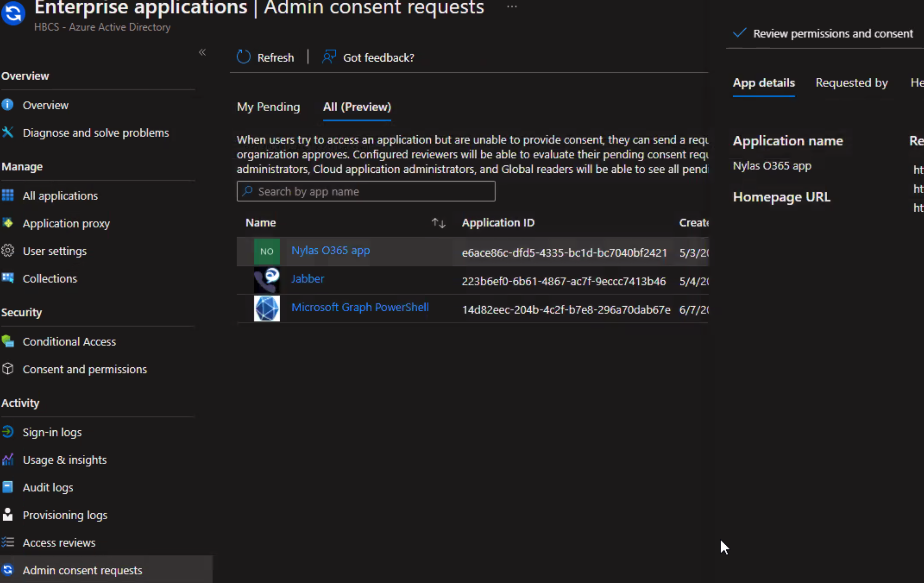Switch to the All (Preview) tab
The image size is (924, 583).
357,107
